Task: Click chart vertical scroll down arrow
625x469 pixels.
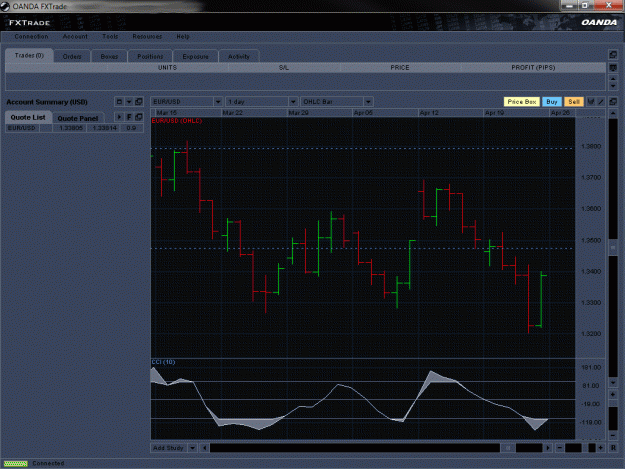Action: 613,383
